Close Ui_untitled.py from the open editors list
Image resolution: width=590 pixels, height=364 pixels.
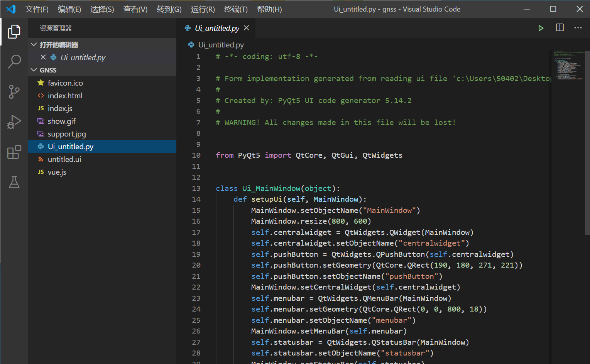(43, 57)
